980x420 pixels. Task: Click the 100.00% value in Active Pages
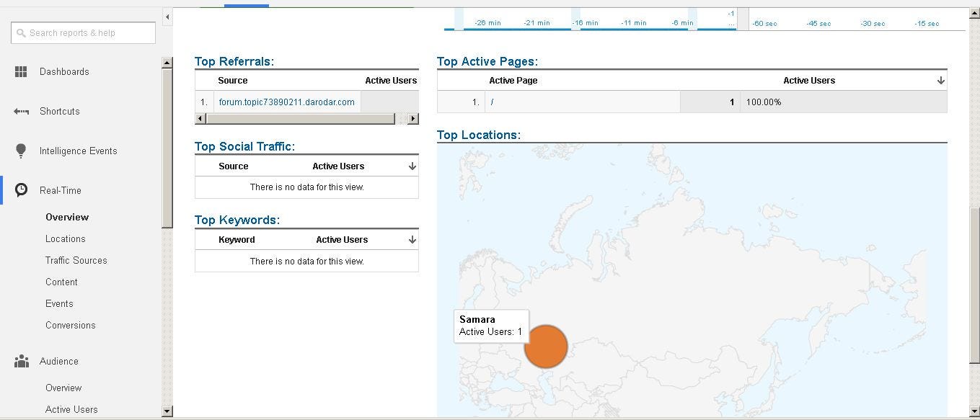click(764, 102)
